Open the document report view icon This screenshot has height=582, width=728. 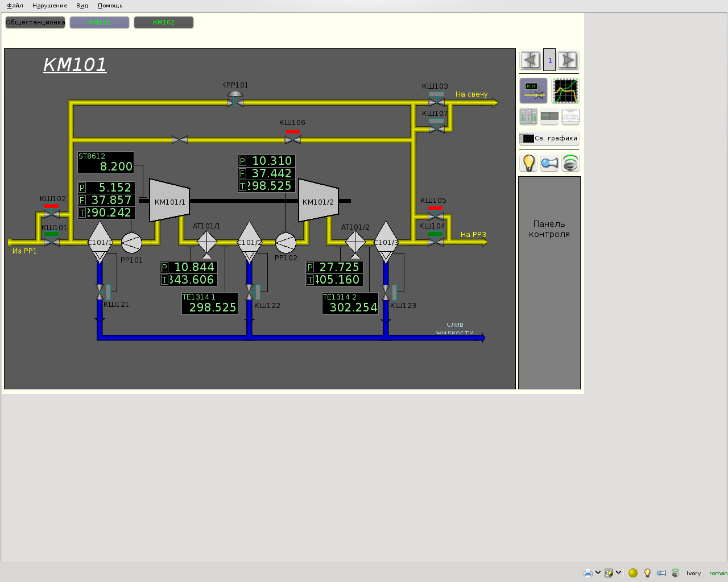coord(570,117)
